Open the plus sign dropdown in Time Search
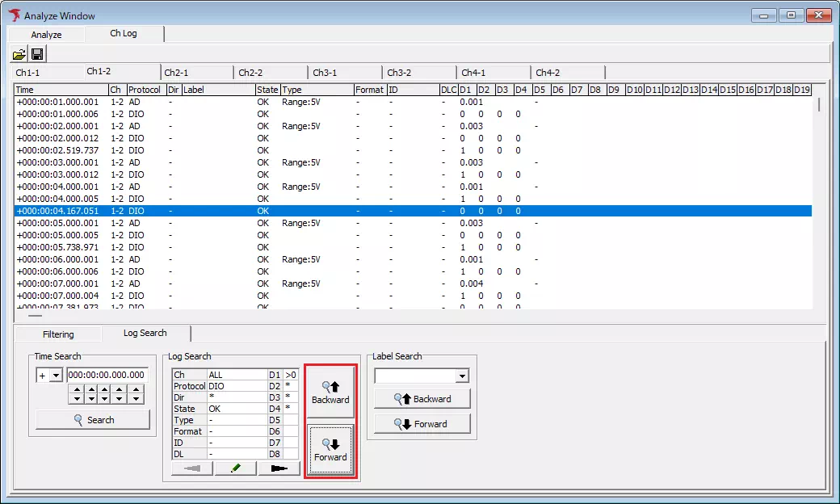Viewport: 840px width, 504px height. tap(56, 376)
